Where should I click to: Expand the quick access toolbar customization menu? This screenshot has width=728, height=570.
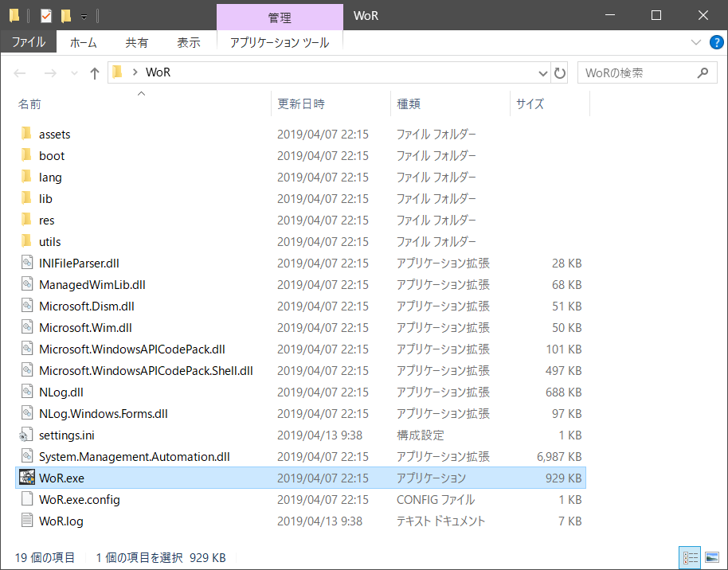point(83,16)
